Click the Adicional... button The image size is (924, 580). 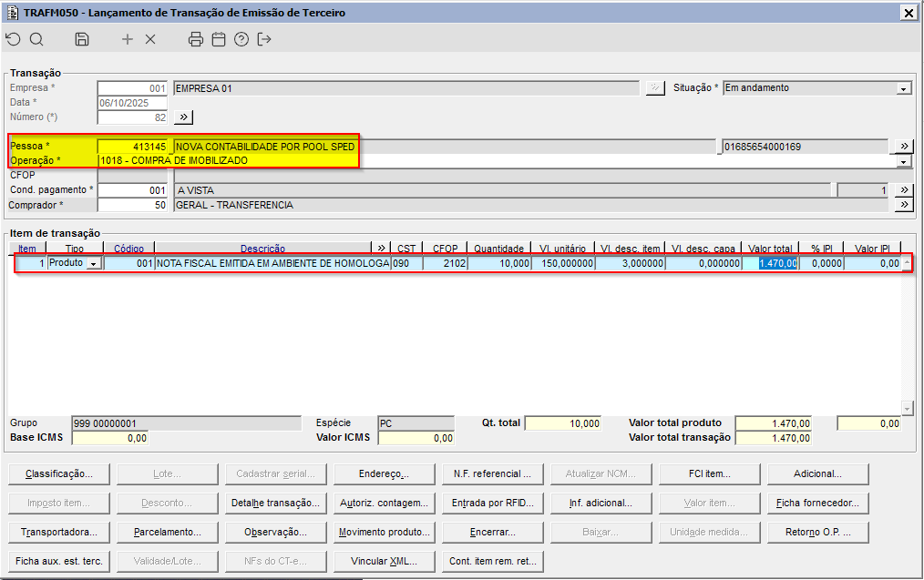[x=818, y=474]
